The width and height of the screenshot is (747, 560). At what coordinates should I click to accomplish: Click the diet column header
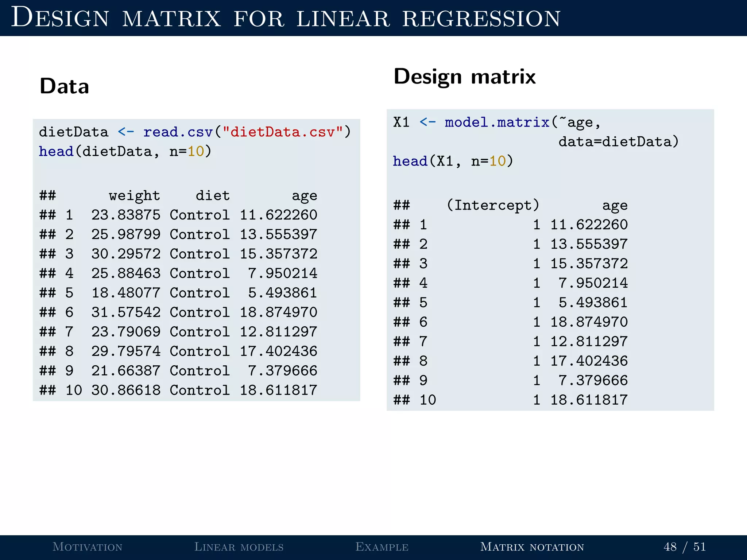(x=213, y=195)
